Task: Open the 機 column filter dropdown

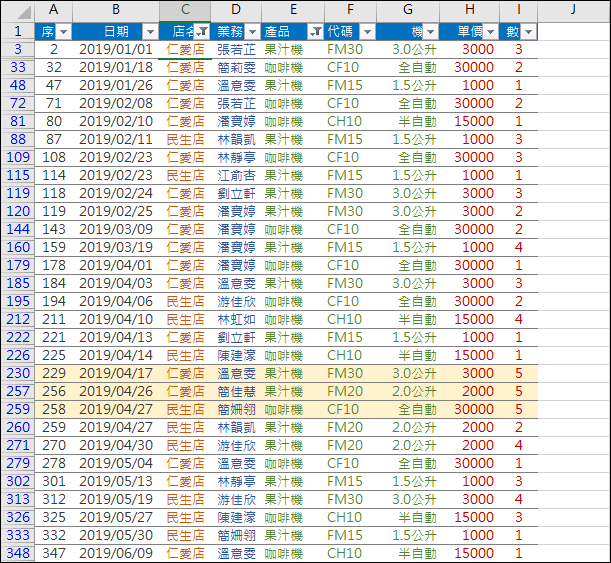Action: point(431,32)
